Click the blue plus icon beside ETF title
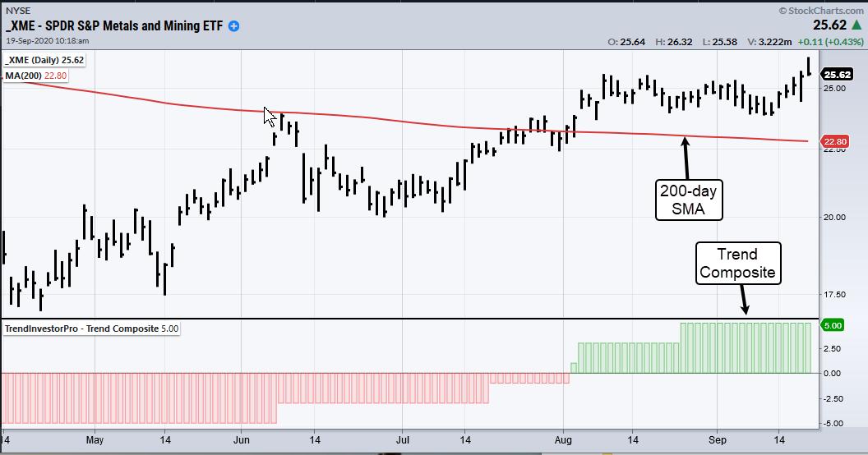868x455 pixels. 234,26
